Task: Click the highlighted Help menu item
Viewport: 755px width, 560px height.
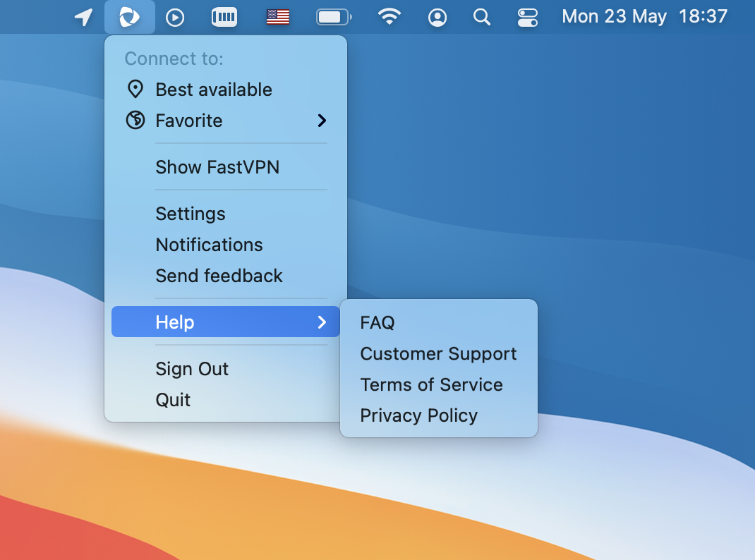Action: point(225,322)
